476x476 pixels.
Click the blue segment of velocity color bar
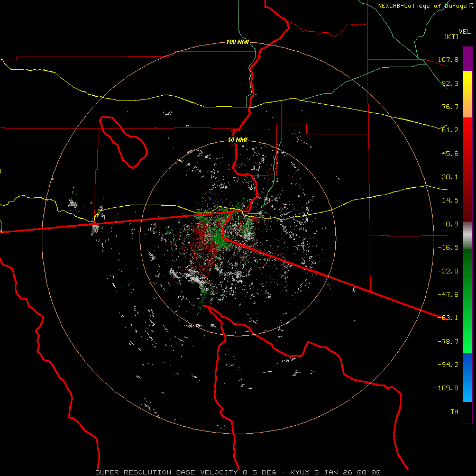467,377
